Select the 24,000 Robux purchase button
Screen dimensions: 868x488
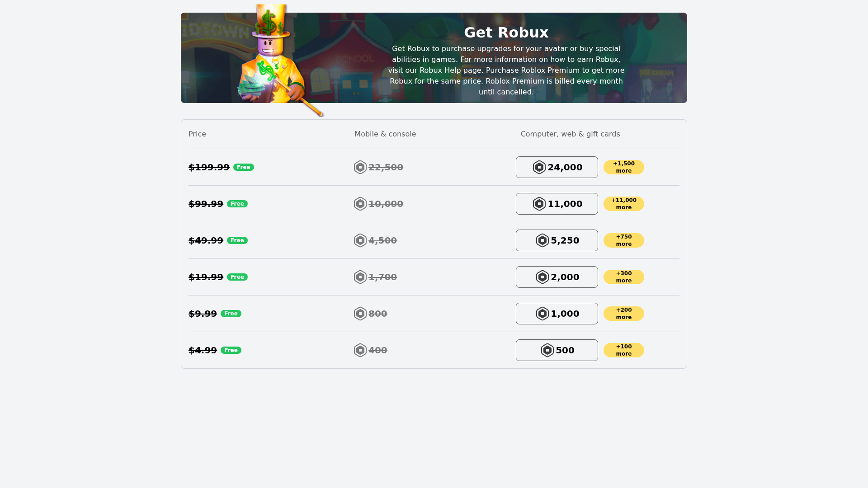click(557, 167)
